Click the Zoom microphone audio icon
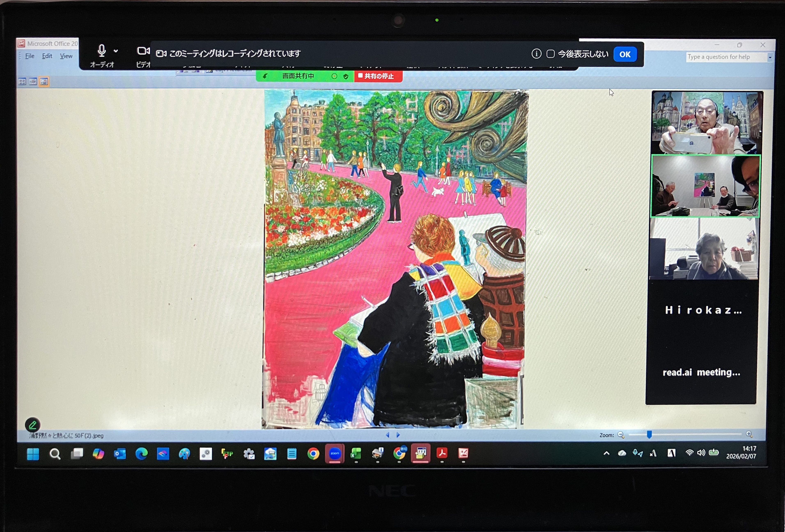Screen dimensions: 785x532 (x=101, y=51)
